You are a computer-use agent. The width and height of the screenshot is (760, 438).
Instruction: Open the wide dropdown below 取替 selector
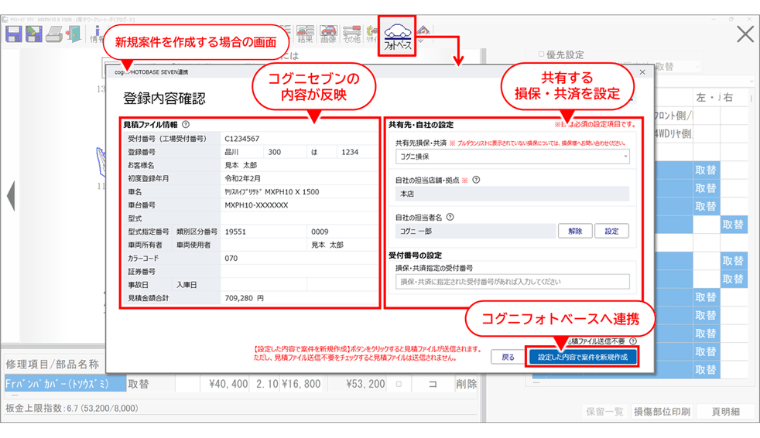(703, 81)
